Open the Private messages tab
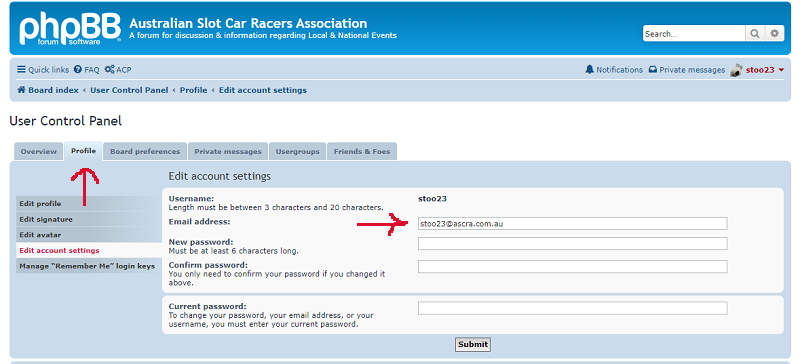This screenshot has width=800, height=364. click(x=228, y=151)
